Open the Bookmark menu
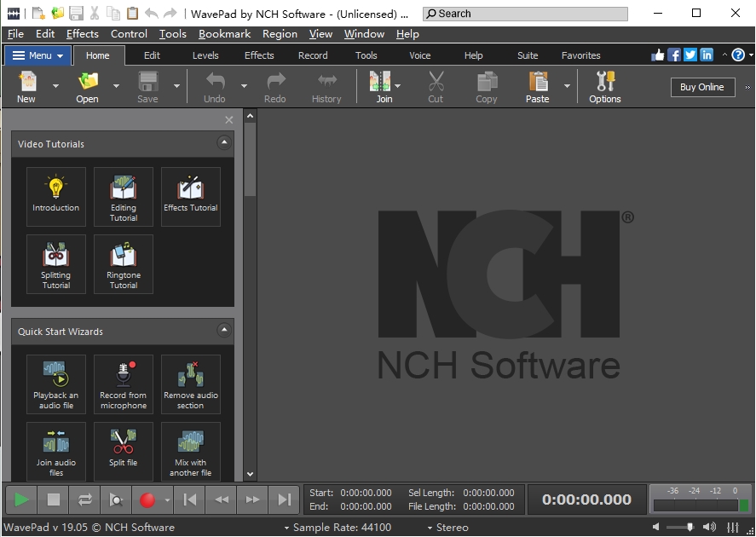This screenshot has width=756, height=537. pyautogui.click(x=224, y=34)
